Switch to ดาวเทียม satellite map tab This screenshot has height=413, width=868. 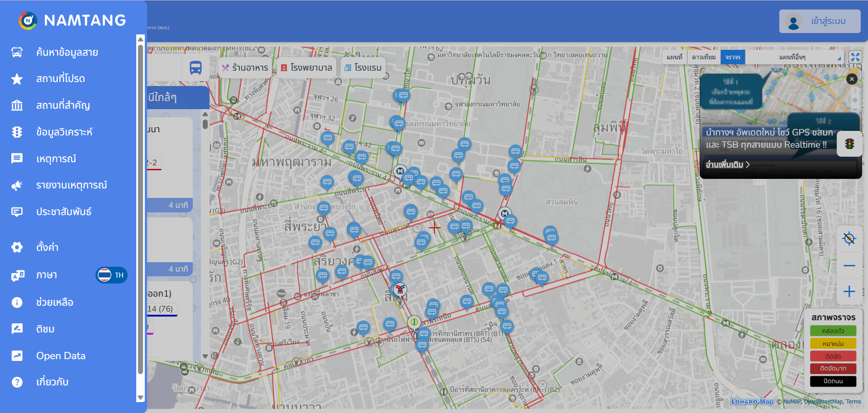[704, 57]
